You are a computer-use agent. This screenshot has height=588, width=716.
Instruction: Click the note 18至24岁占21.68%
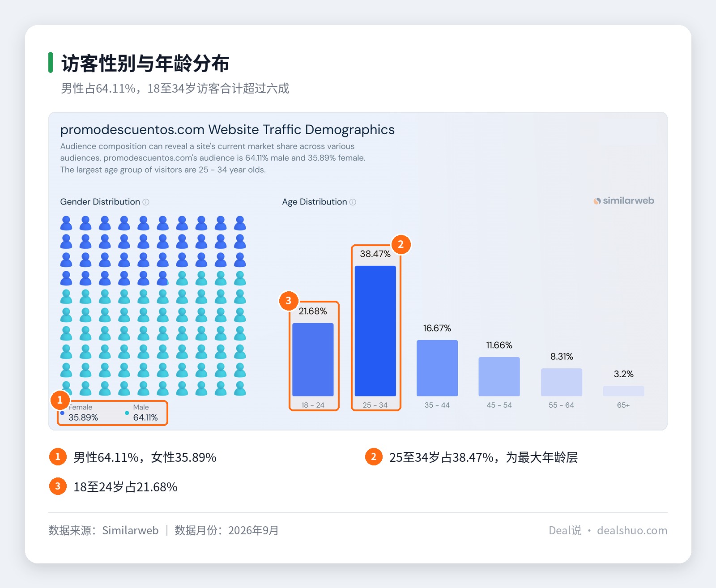pos(125,487)
